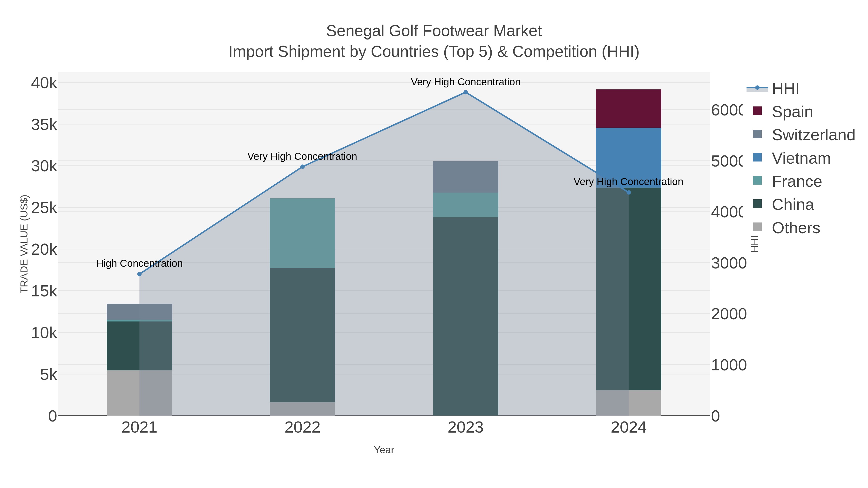This screenshot has height=488, width=868.
Task: Click the Others segment of 2021 bar
Action: [140, 393]
